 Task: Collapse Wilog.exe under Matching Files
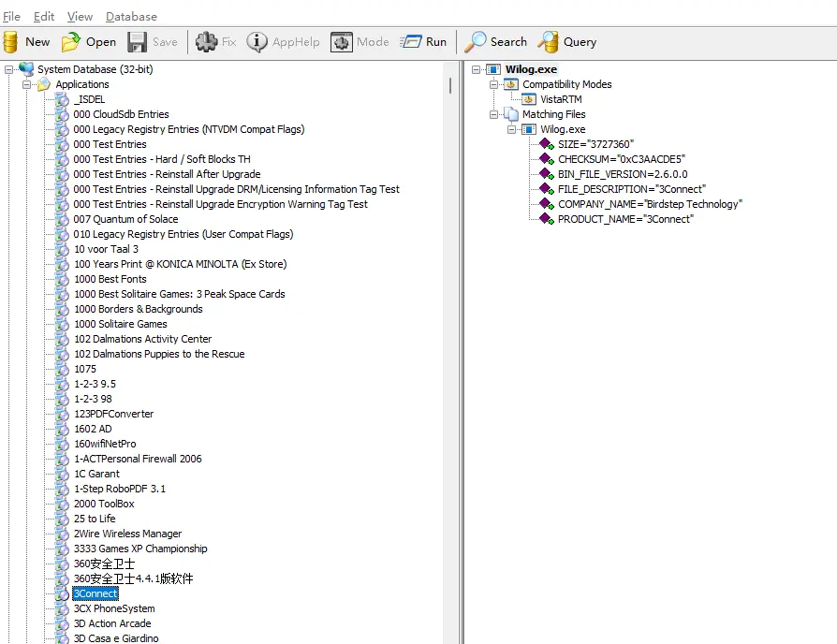click(511, 129)
